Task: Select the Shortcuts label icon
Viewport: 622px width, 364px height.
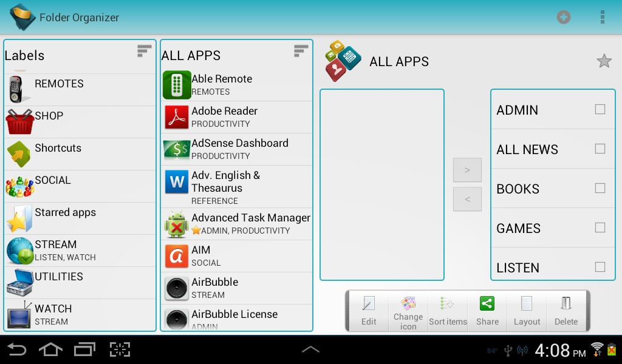Action: pyautogui.click(x=19, y=153)
